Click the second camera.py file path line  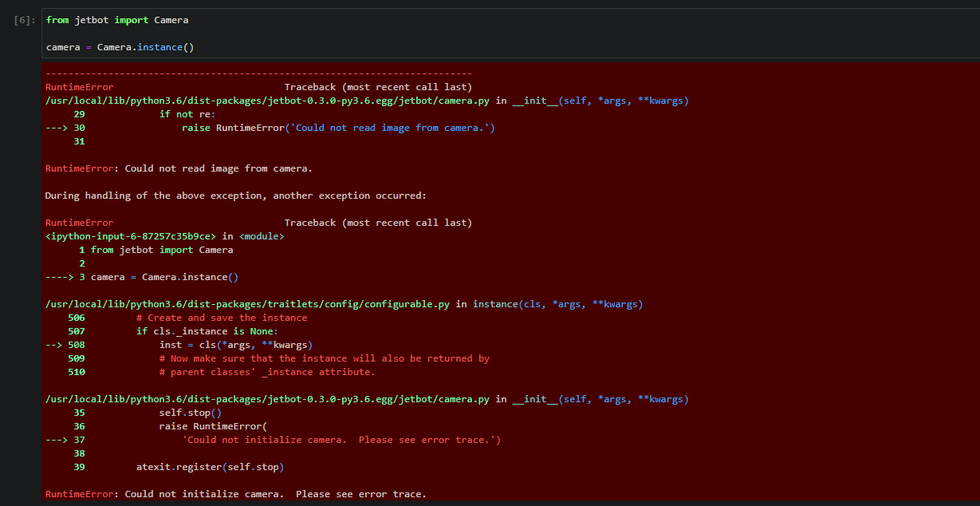tap(367, 399)
